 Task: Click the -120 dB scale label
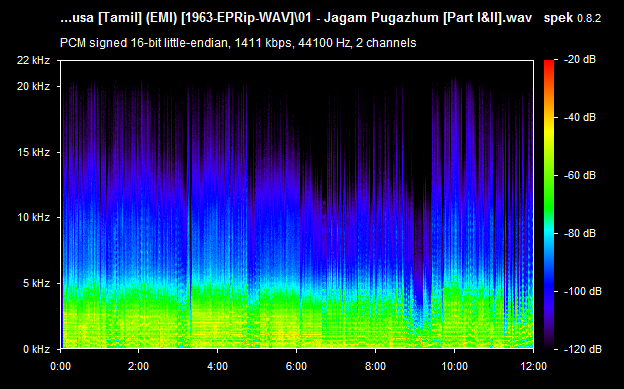click(583, 350)
